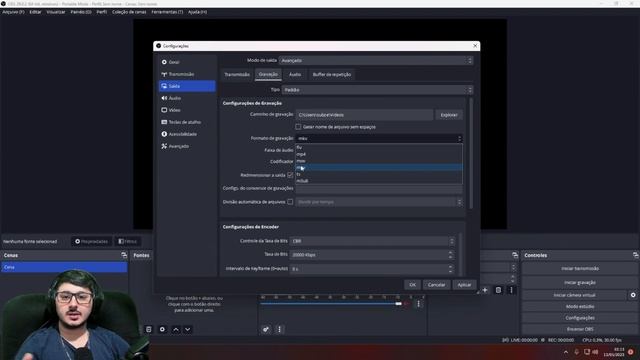Screen dimensions: 640x360
Task: Show hidden tray icons chevron
Action: 566,352
